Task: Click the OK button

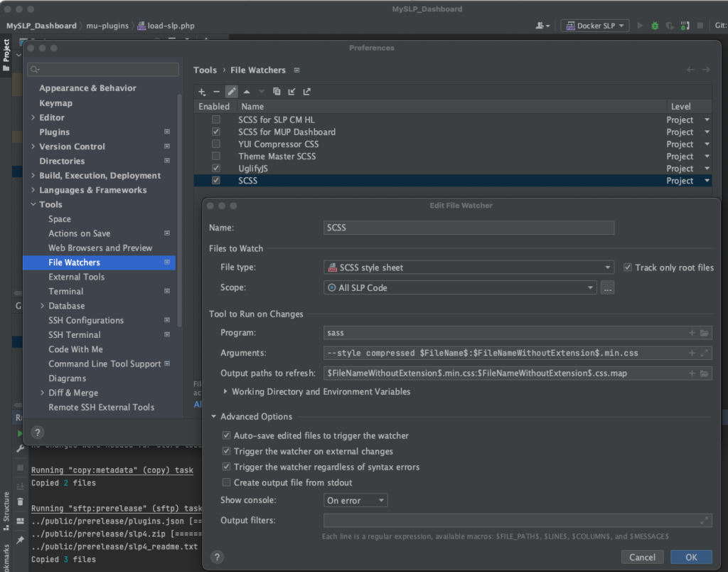Action: click(691, 557)
